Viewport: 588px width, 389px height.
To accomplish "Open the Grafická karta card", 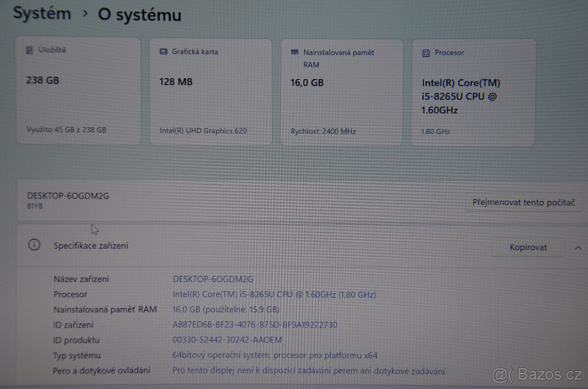I will [211, 91].
